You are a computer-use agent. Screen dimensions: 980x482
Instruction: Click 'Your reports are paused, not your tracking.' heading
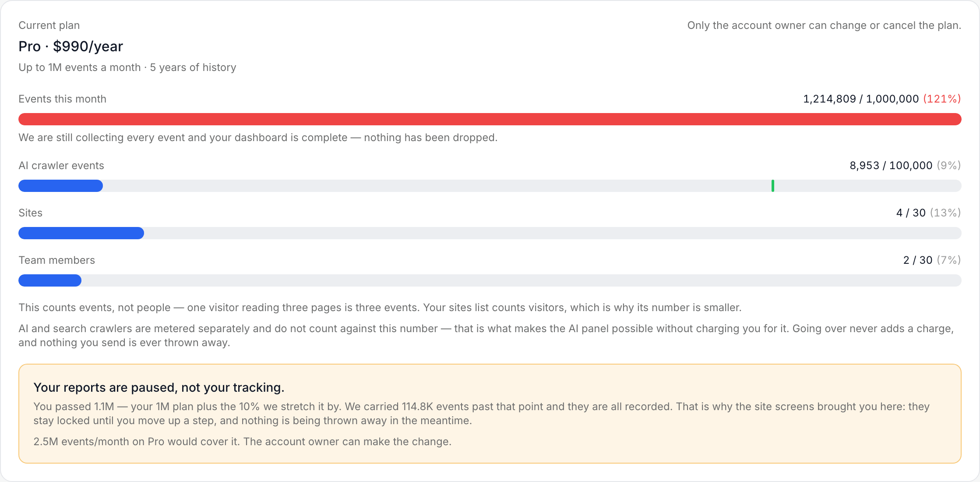[x=159, y=387]
